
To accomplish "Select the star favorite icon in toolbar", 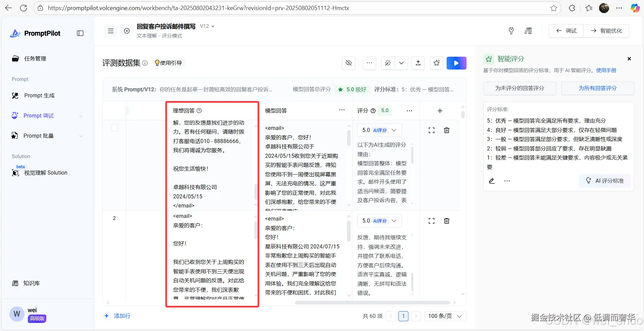I will point(436,63).
